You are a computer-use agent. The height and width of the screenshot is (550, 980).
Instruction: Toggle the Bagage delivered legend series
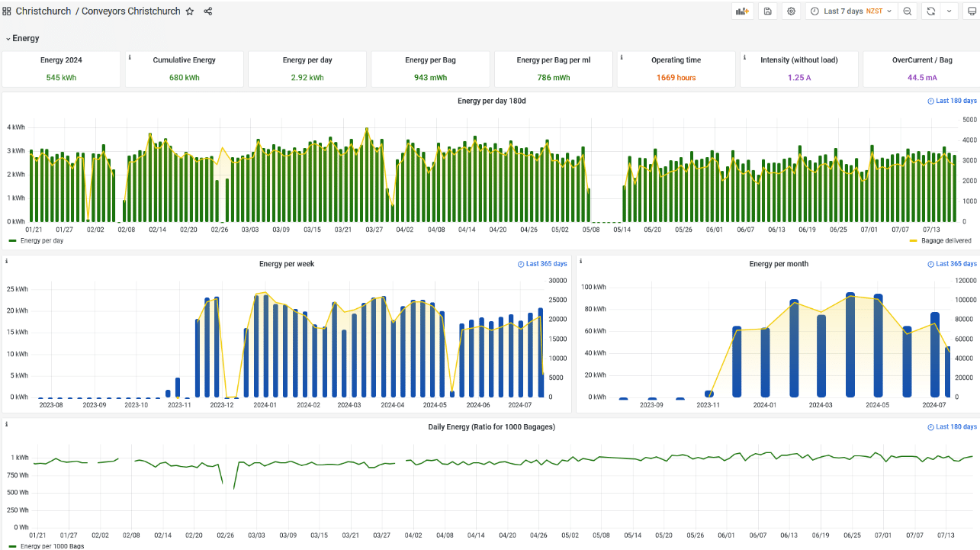point(946,240)
